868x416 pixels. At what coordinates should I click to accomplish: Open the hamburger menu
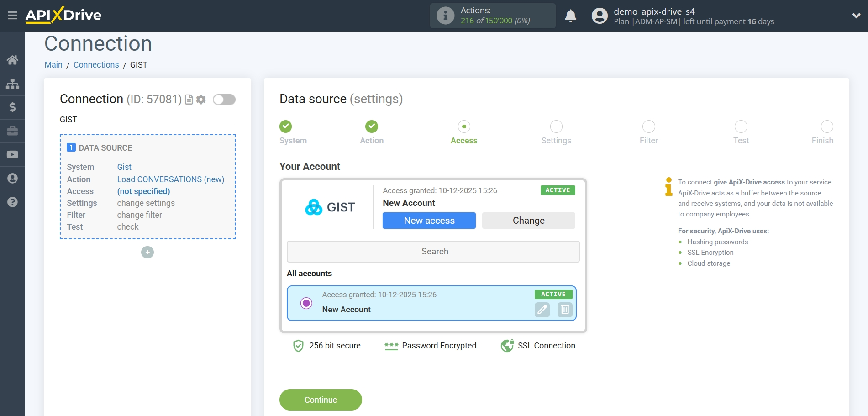12,15
